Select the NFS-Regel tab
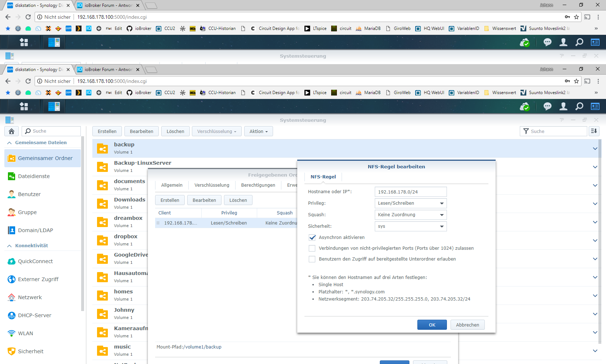Viewport: 606px width, 364px height. [323, 177]
